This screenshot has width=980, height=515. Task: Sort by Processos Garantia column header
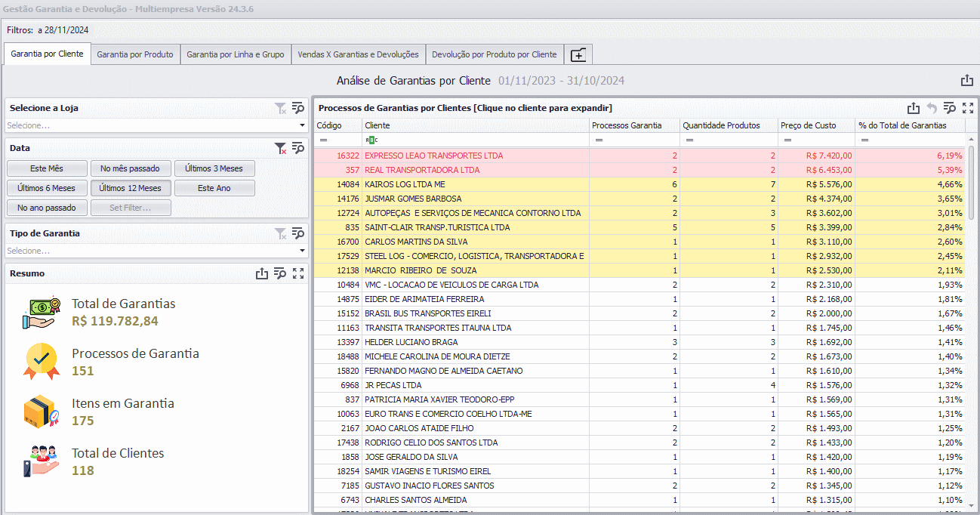[x=634, y=125]
